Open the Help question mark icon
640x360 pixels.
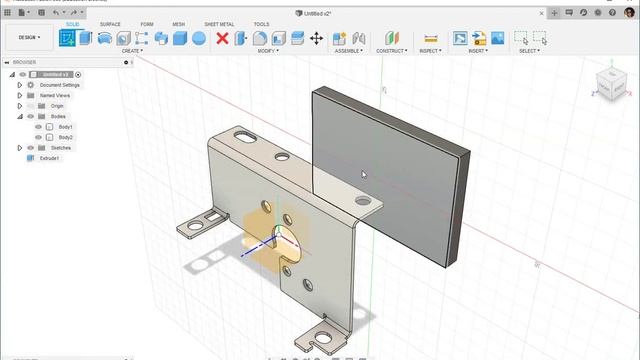(612, 13)
